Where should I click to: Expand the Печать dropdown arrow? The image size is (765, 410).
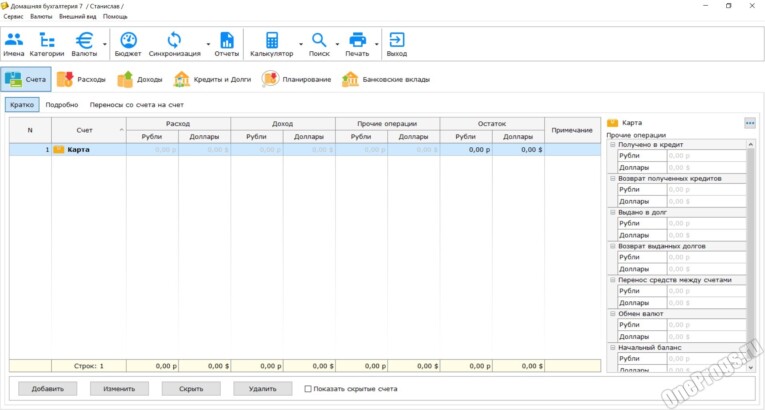377,44
